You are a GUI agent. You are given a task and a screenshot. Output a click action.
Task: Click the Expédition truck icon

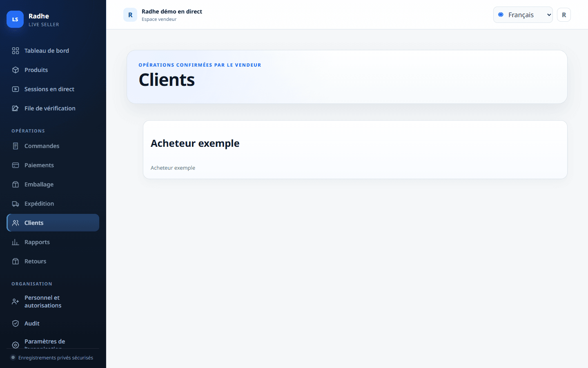point(16,204)
